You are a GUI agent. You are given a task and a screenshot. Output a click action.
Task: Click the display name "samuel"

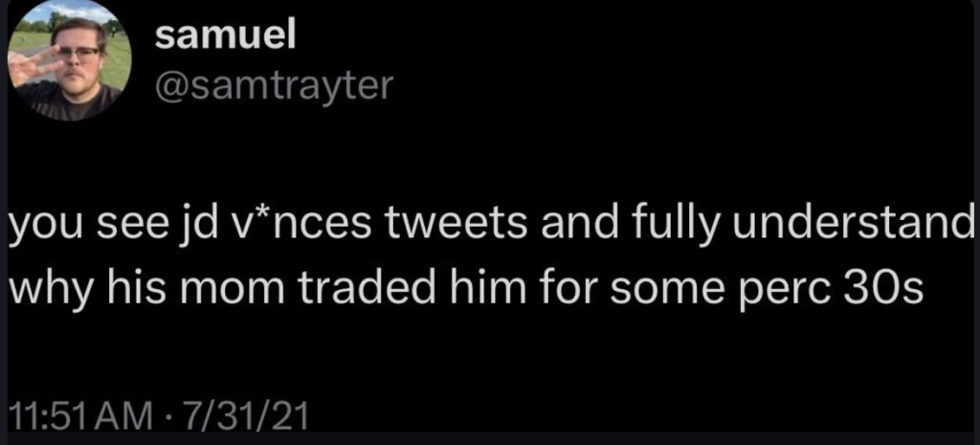224,37
